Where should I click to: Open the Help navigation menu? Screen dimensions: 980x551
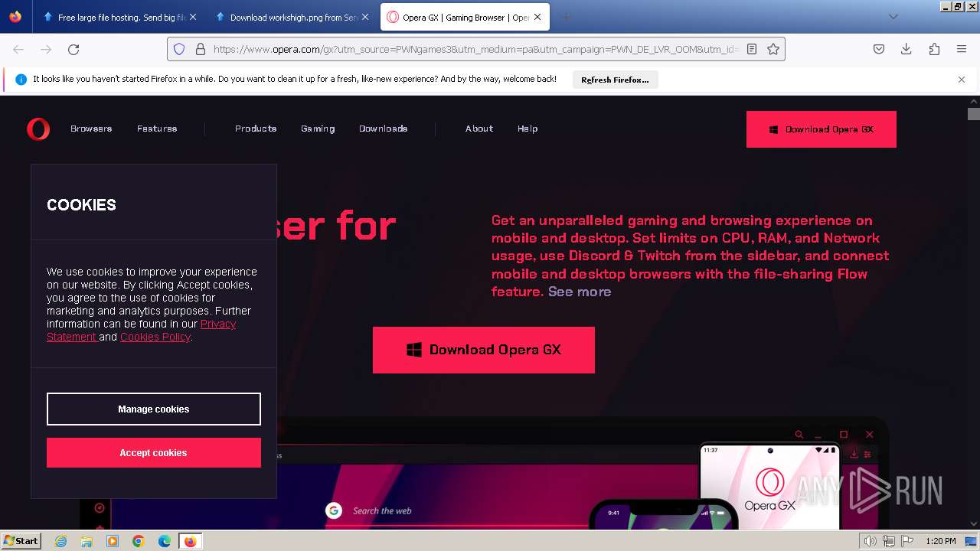click(x=528, y=129)
